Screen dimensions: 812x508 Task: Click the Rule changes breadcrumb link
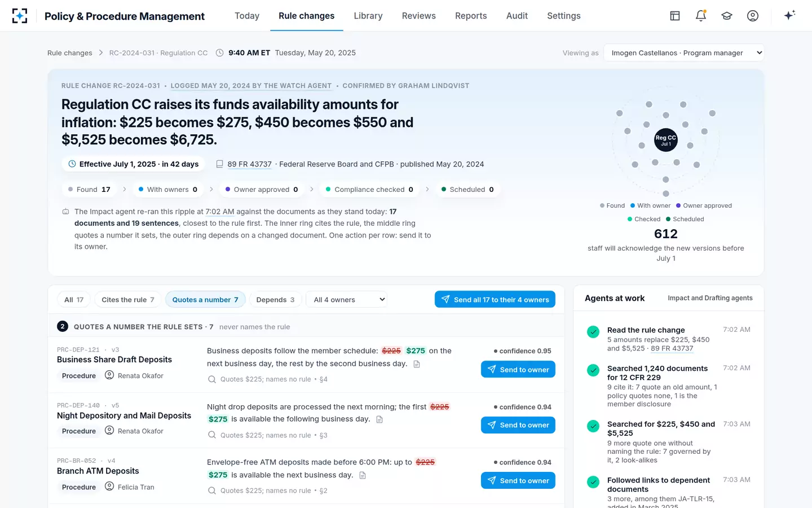(70, 53)
